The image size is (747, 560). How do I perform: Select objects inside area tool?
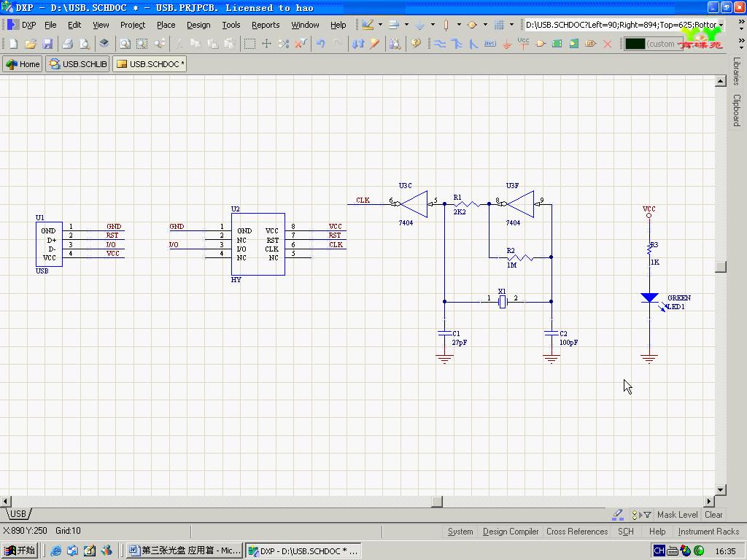click(249, 44)
